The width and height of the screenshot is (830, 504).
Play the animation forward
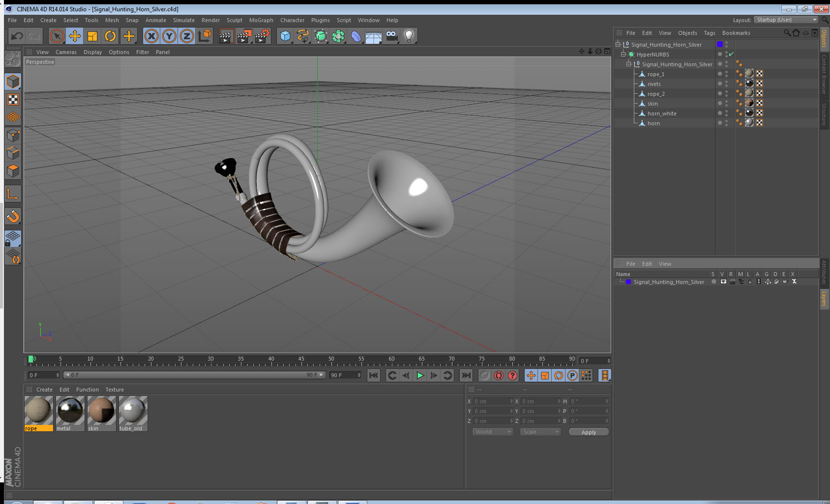pos(420,375)
